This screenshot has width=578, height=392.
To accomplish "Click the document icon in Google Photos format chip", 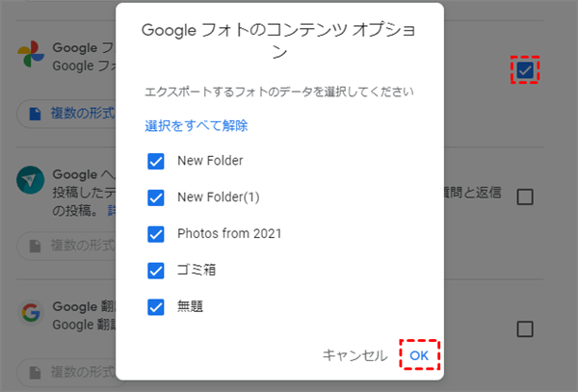I will (x=36, y=114).
